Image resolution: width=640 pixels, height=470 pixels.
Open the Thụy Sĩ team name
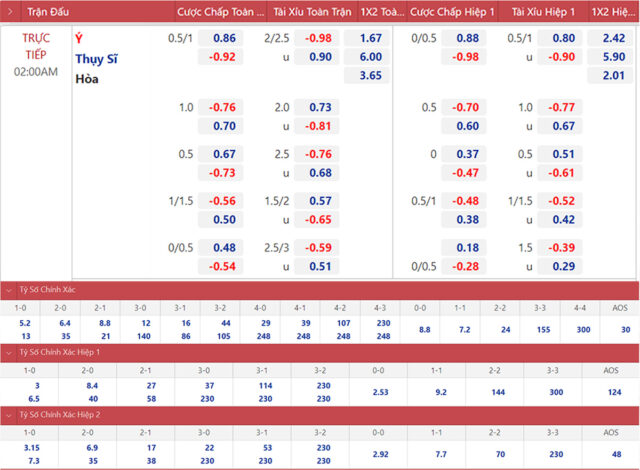click(97, 57)
